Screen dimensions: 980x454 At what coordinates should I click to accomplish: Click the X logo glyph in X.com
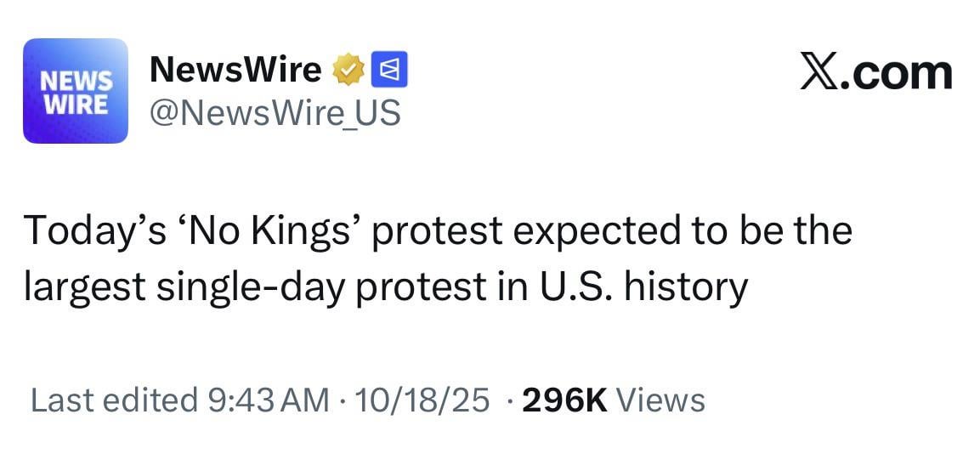[820, 73]
